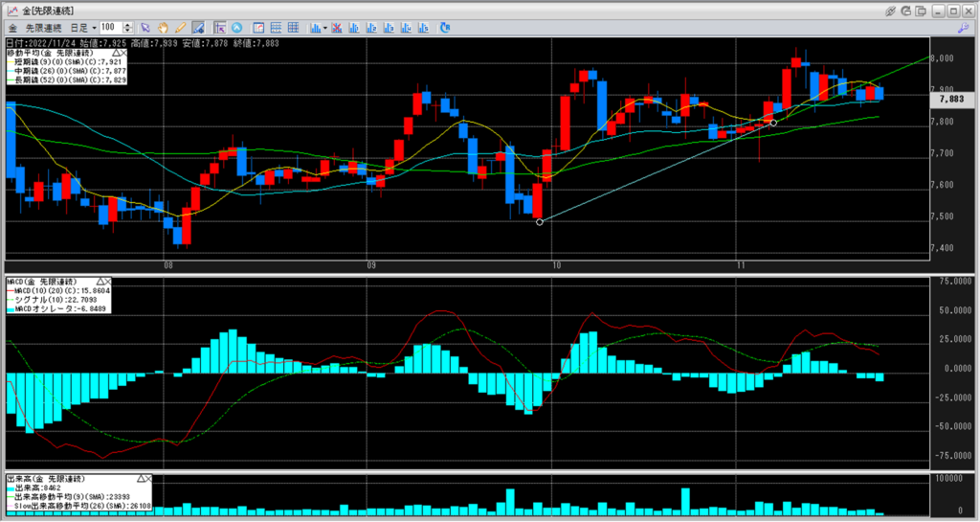Viewport: 980px width, 522px height.
Task: Click the 11 month axis label
Action: 741,265
